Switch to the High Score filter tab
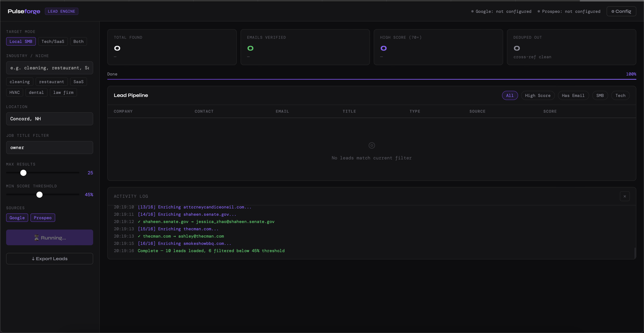644x333 pixels. pyautogui.click(x=538, y=95)
